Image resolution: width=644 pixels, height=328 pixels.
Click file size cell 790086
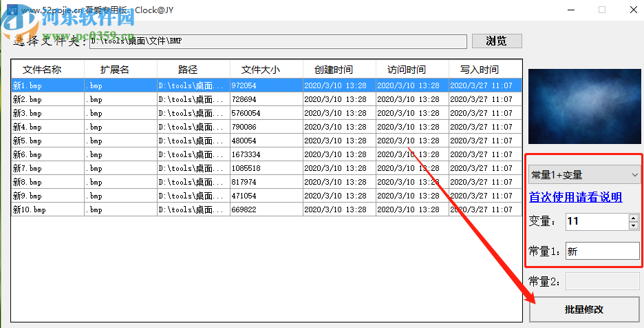click(266, 127)
